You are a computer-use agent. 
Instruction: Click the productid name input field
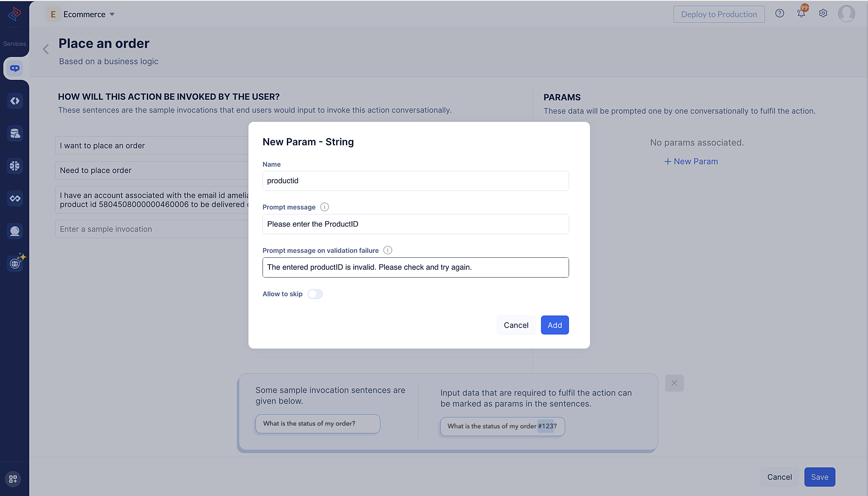tap(415, 181)
